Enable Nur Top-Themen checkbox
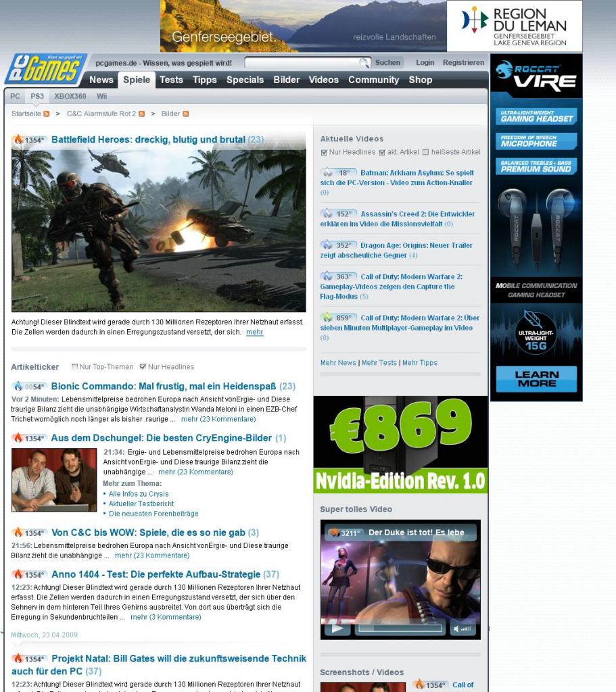 [x=74, y=367]
